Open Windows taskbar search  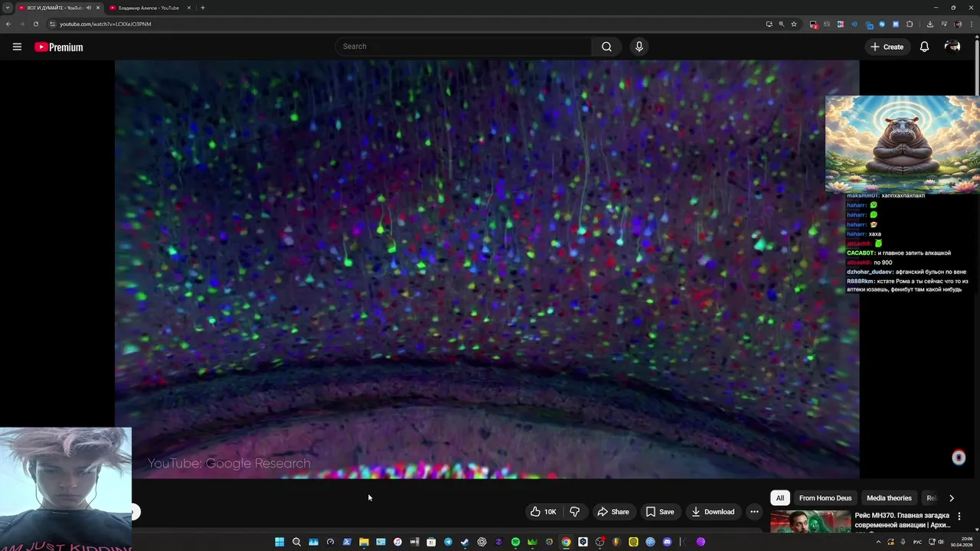tap(296, 542)
